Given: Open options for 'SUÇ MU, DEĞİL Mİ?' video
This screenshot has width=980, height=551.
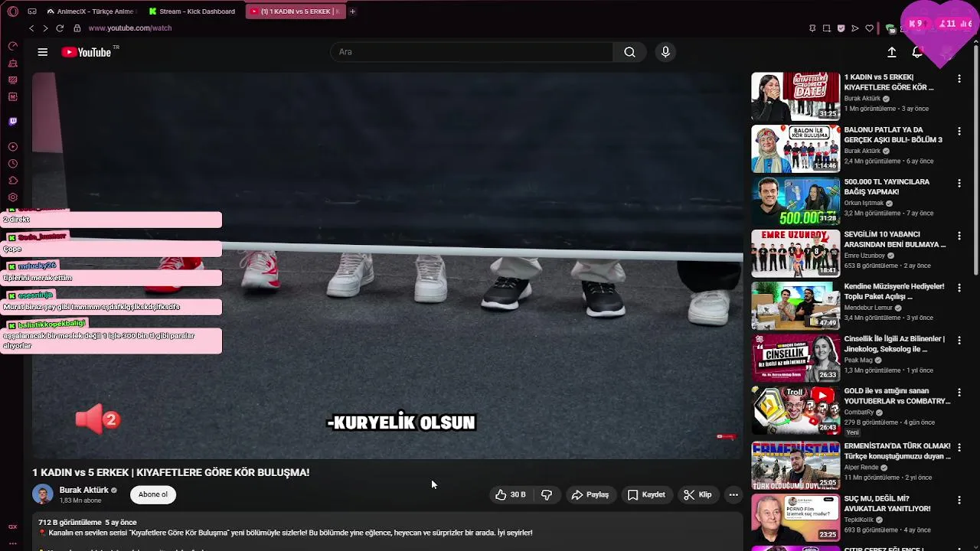Looking at the screenshot, I should pyautogui.click(x=959, y=499).
